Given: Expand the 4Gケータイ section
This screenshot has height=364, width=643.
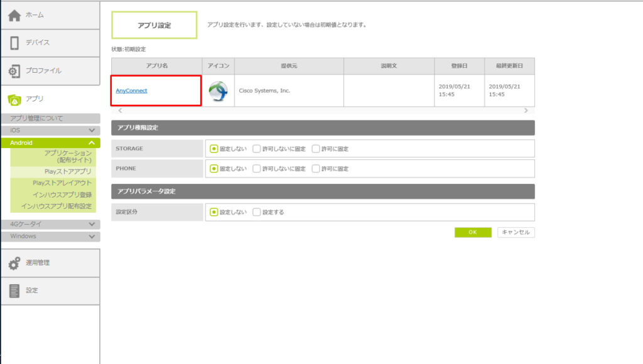Looking at the screenshot, I should [92, 224].
